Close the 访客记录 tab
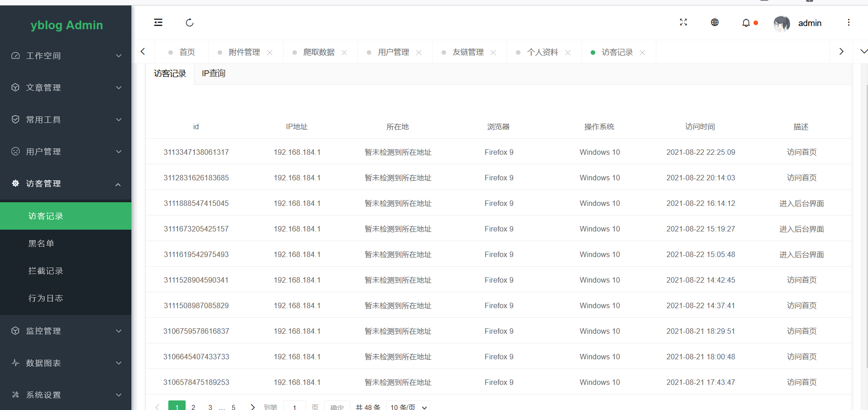Screen dimensions: 868x410 point(642,53)
